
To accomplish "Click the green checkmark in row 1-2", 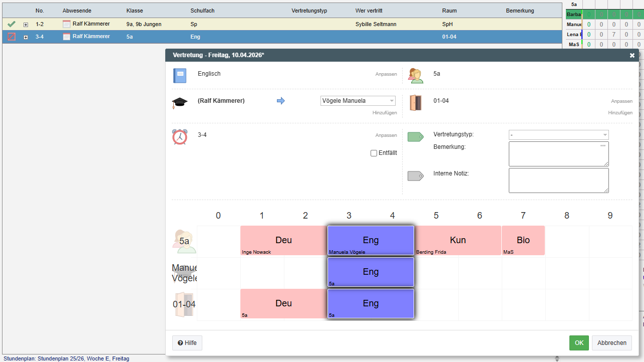I will [x=12, y=24].
